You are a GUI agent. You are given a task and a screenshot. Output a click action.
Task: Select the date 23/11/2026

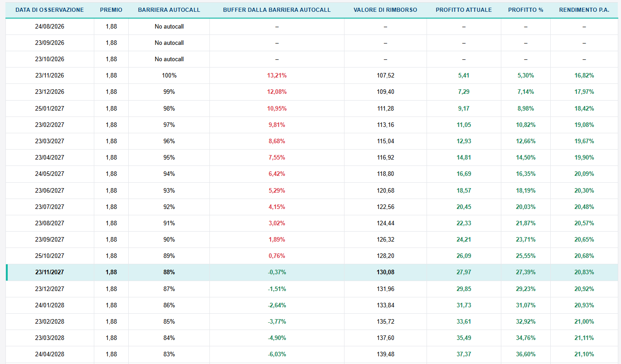[x=49, y=75]
